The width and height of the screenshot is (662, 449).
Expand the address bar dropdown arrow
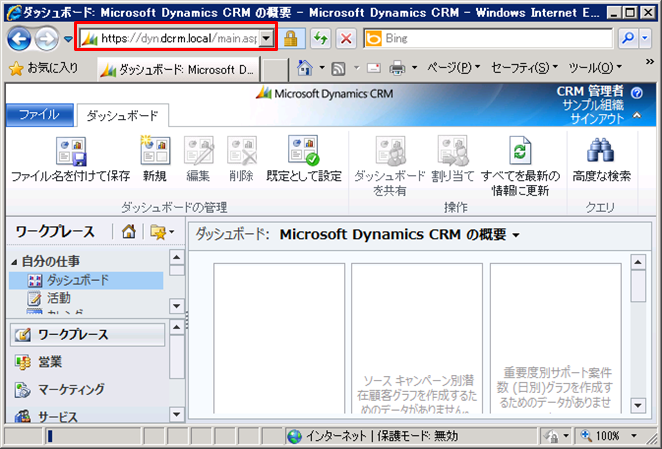click(266, 39)
